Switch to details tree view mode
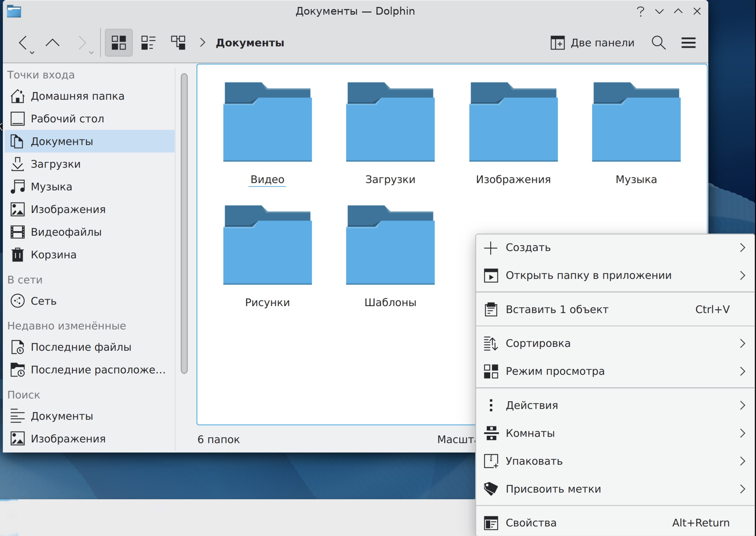Viewport: 756px width, 536px height. [x=178, y=43]
